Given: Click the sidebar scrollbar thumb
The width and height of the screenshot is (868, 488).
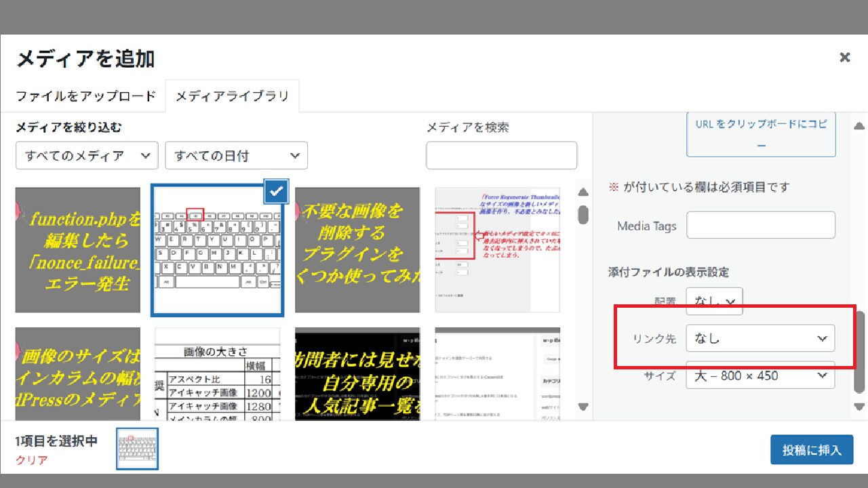Looking at the screenshot, I should (x=859, y=352).
